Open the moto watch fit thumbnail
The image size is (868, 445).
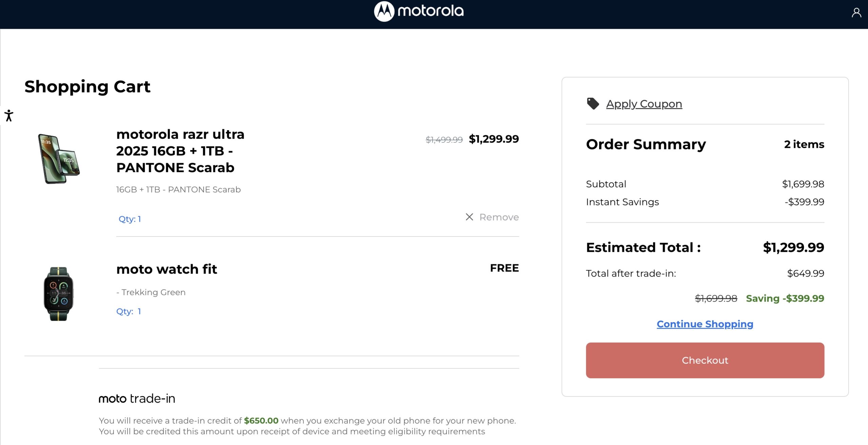[x=58, y=294]
